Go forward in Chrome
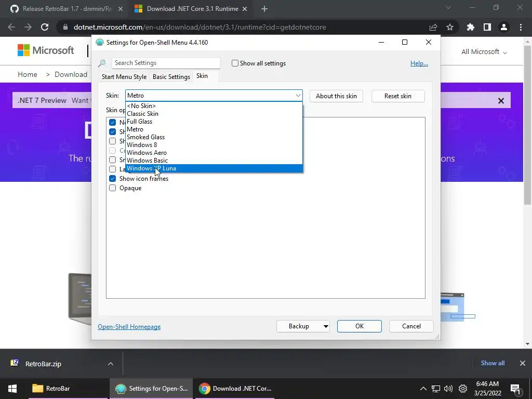532x399 pixels. pos(28,27)
